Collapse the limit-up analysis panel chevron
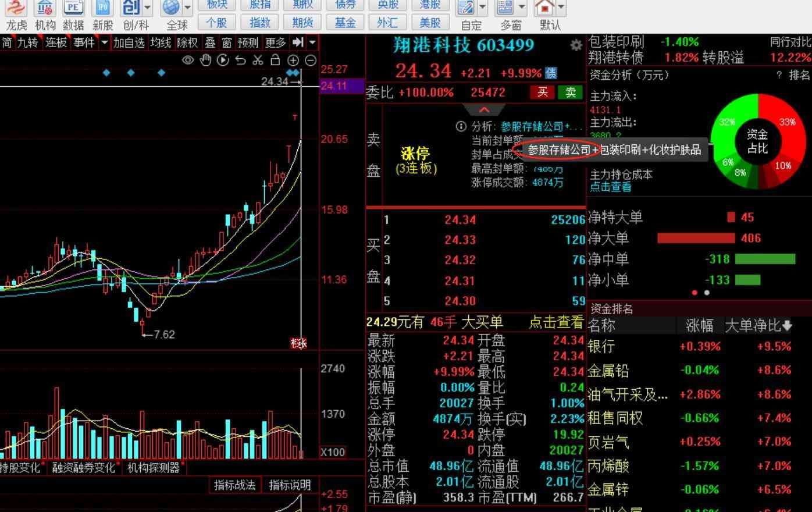812x512 pixels. tap(484, 110)
